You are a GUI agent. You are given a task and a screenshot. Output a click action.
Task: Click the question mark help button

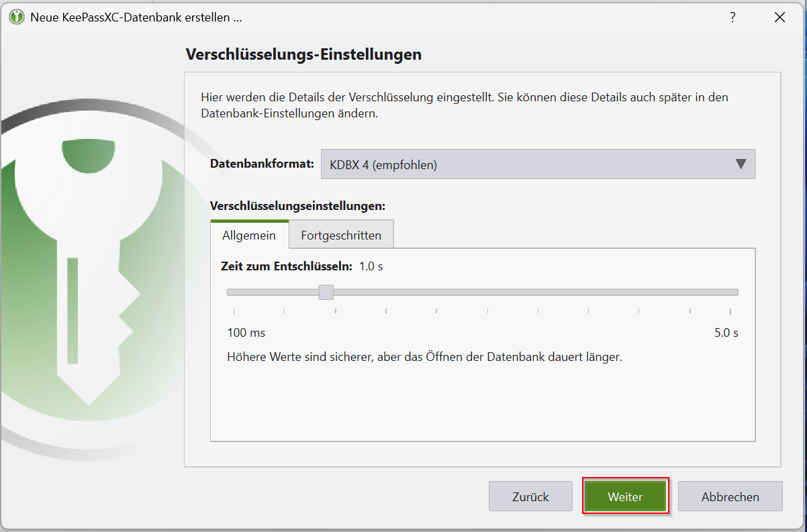(x=732, y=17)
